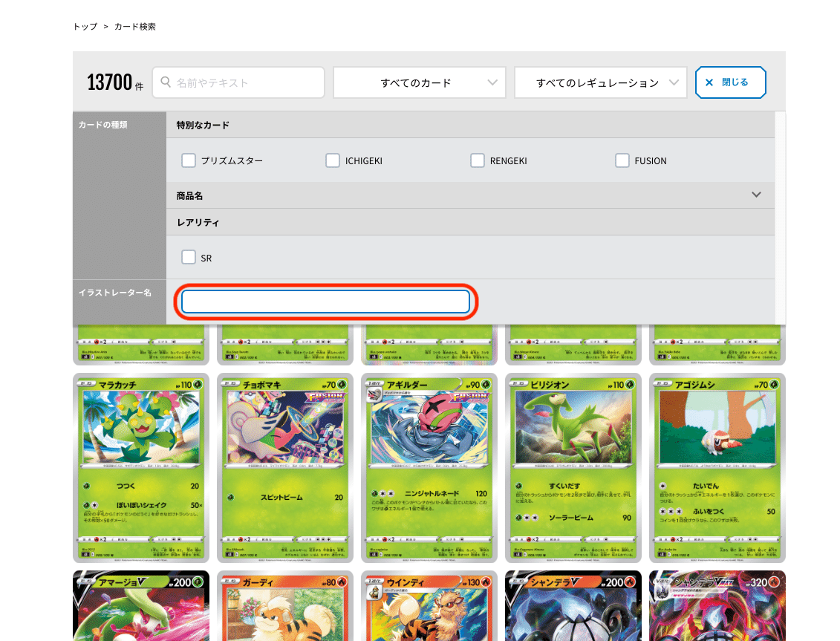The width and height of the screenshot is (840, 641).
Task: Open the アゴジムシ card thumbnail
Action: click(x=717, y=468)
